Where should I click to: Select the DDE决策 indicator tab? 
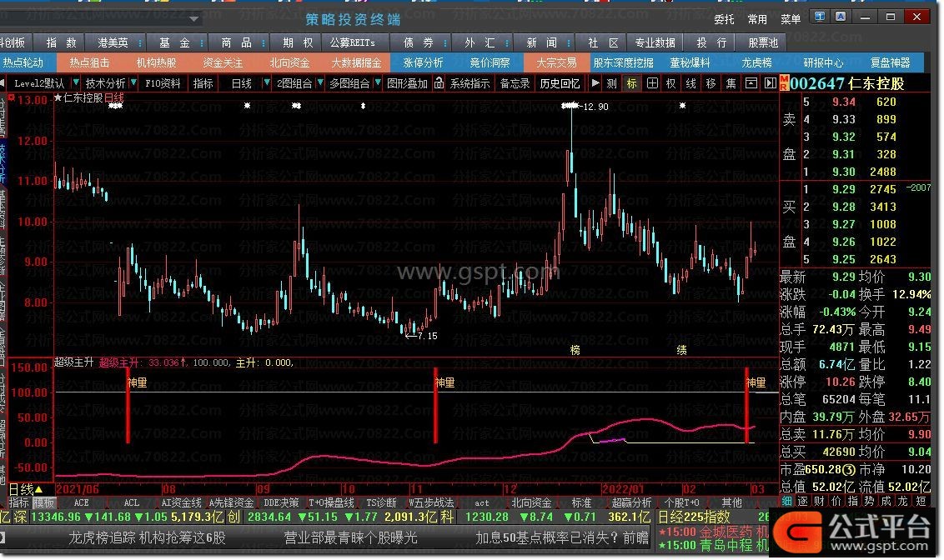[x=281, y=502]
